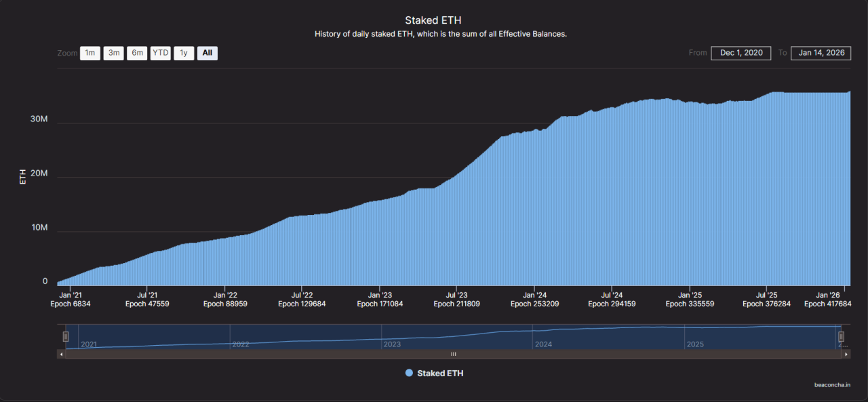Select the 6m range selector tab
Viewport: 868px width, 402px height.
tap(136, 53)
